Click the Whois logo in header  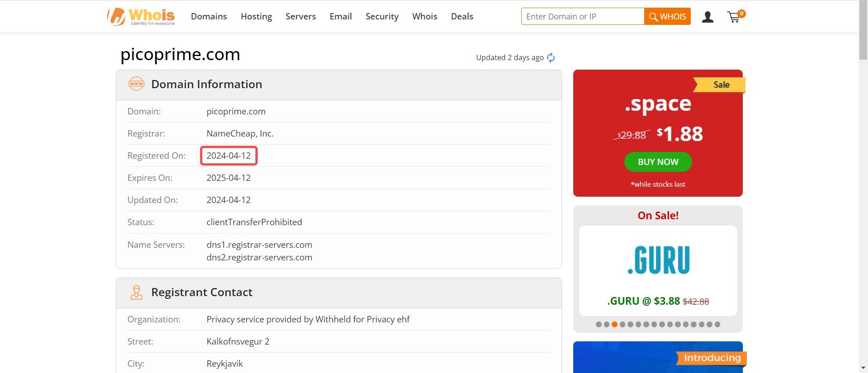click(x=141, y=17)
